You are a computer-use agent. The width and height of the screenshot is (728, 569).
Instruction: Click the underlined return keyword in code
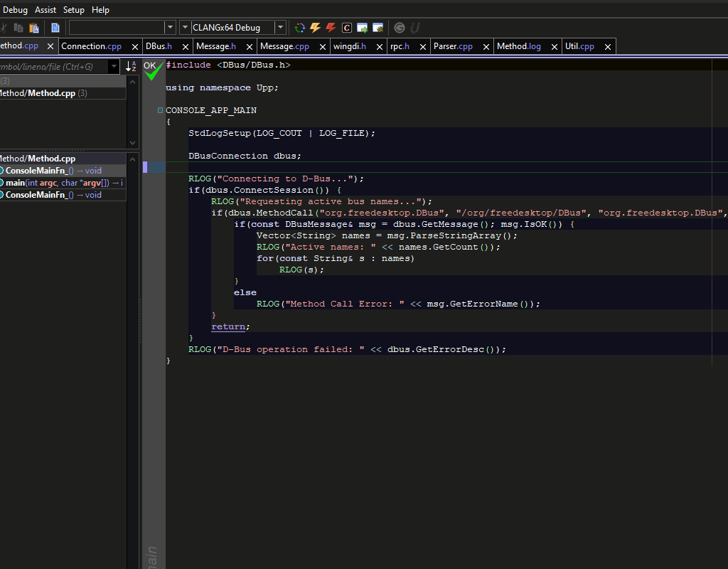tap(228, 326)
